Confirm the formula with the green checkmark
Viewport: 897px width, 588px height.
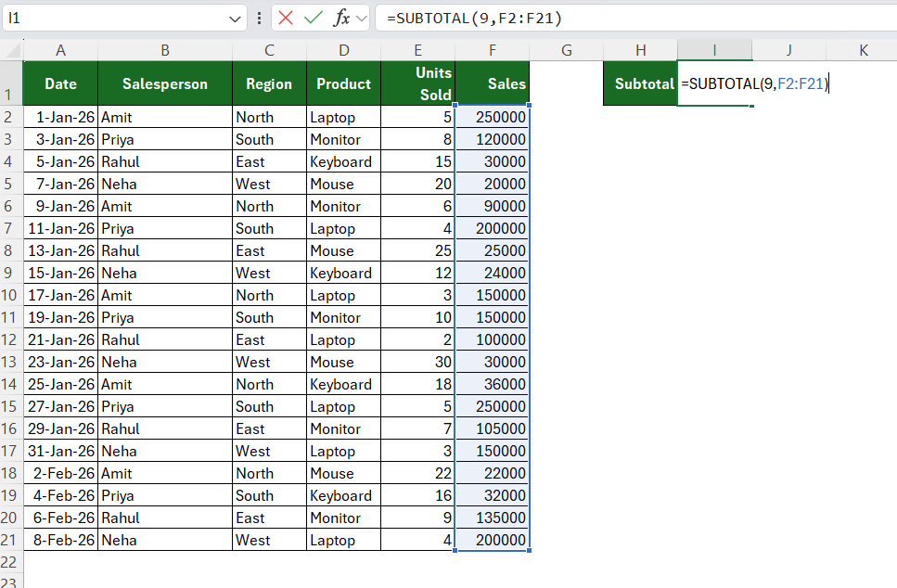click(314, 19)
